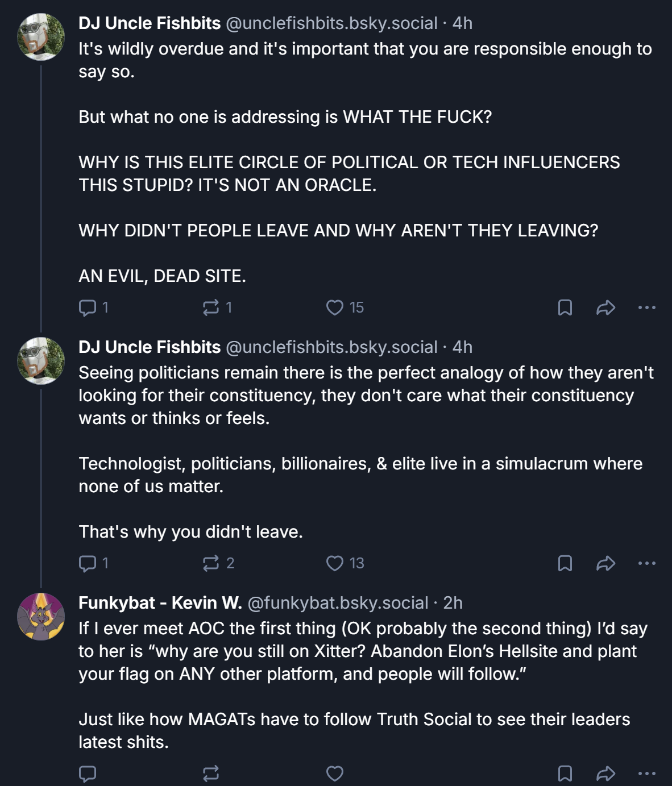Open more options for 'wildly overdue' post

click(646, 307)
